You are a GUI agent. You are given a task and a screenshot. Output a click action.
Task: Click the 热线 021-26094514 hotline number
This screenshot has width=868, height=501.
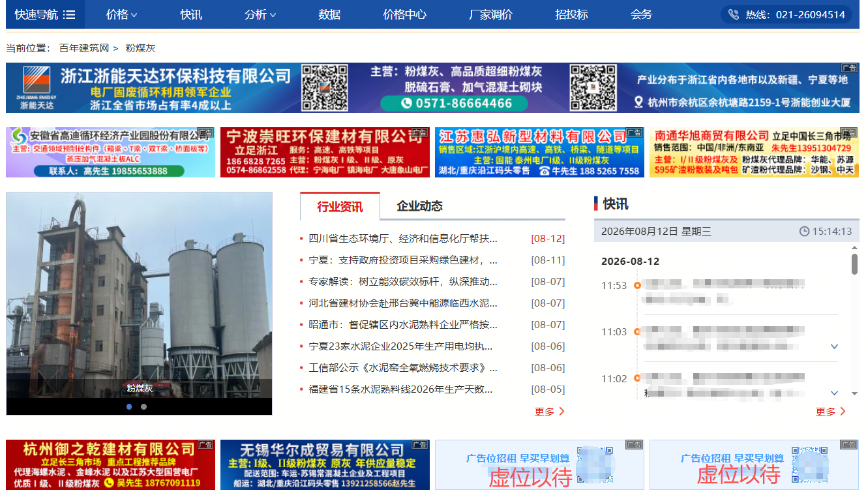[x=795, y=14]
